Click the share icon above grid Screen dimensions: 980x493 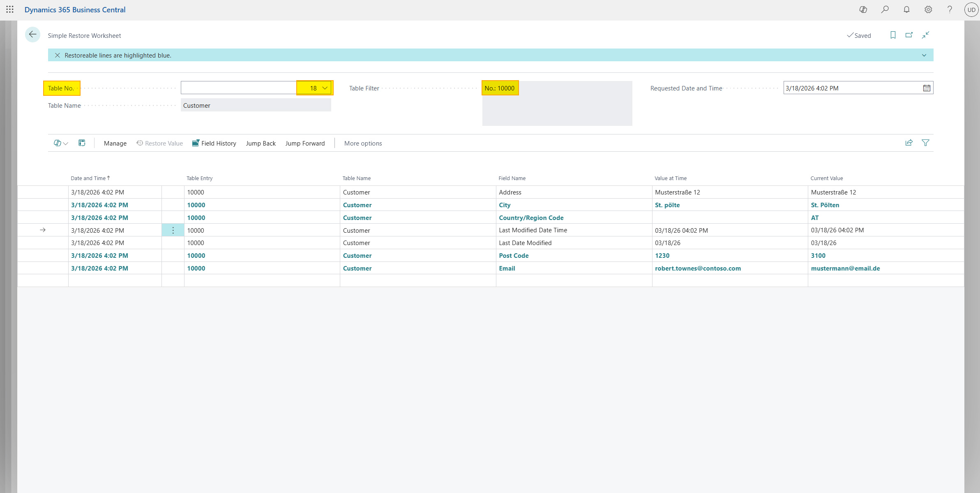click(909, 143)
